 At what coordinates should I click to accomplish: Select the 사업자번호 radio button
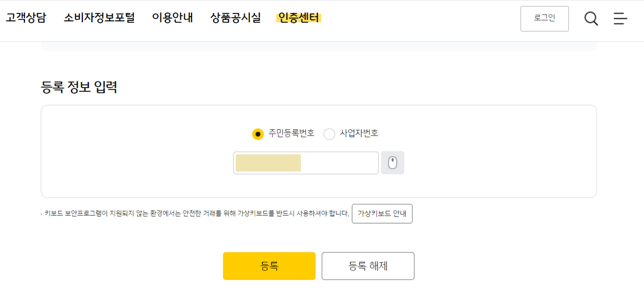(x=329, y=133)
